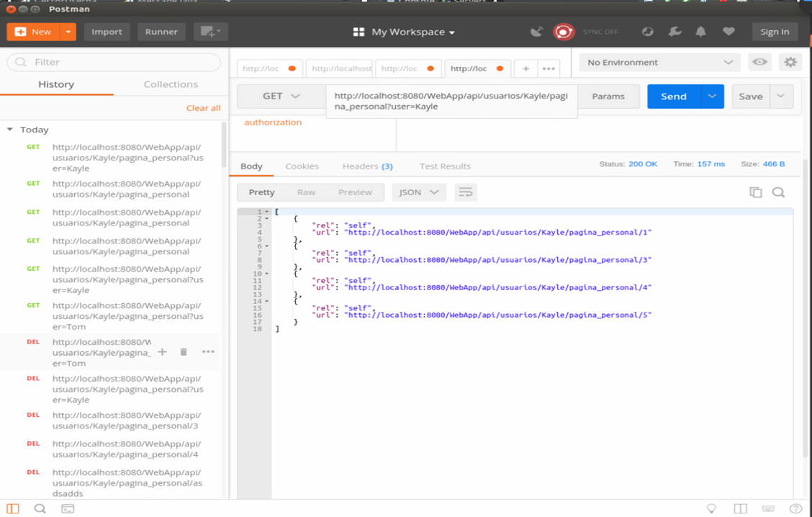Click the Filter search field
Viewport: 812px width, 517px height.
114,62
